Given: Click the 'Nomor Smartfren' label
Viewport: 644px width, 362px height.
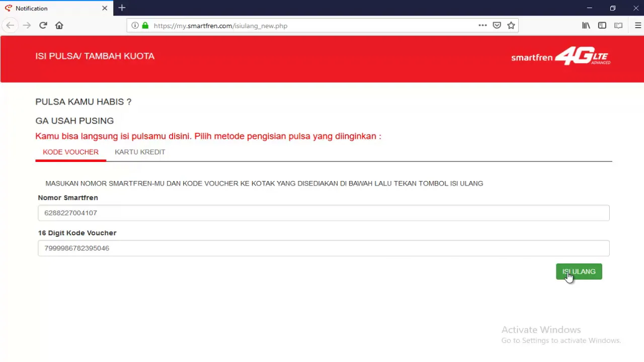Looking at the screenshot, I should [x=68, y=198].
